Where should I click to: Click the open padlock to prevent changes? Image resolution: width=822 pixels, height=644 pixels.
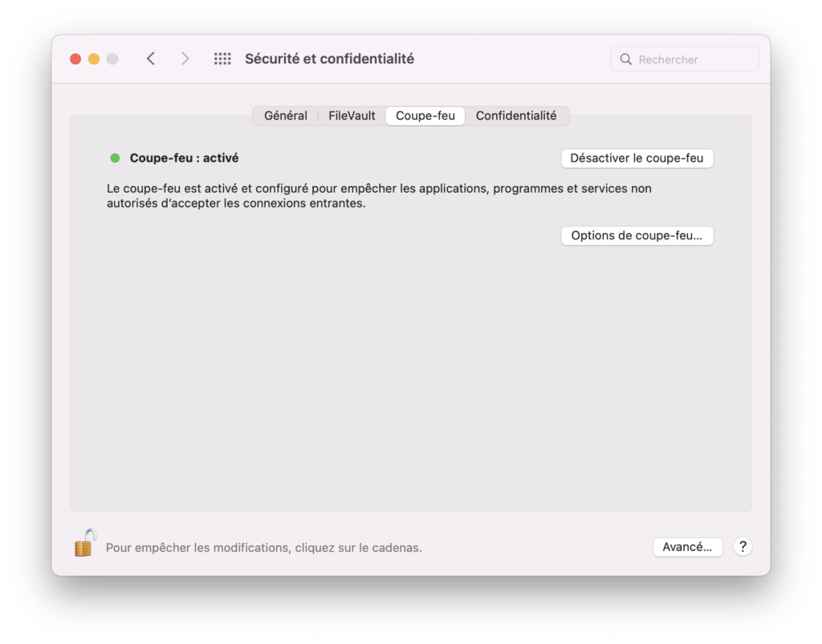point(85,543)
